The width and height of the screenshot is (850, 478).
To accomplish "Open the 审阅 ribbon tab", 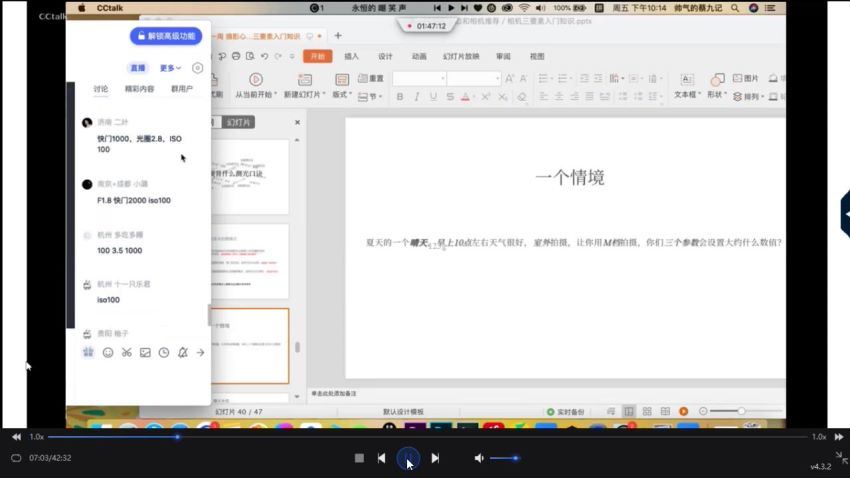I will coord(503,56).
